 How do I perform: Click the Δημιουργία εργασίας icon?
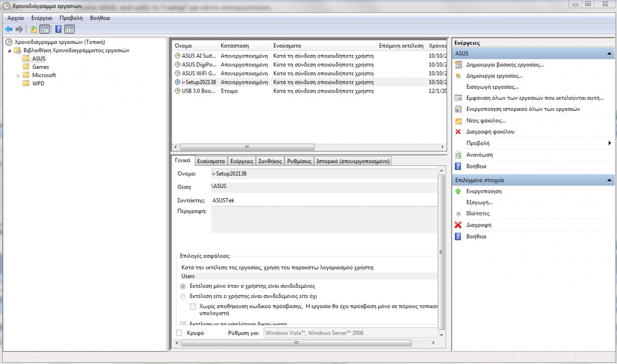pos(458,76)
